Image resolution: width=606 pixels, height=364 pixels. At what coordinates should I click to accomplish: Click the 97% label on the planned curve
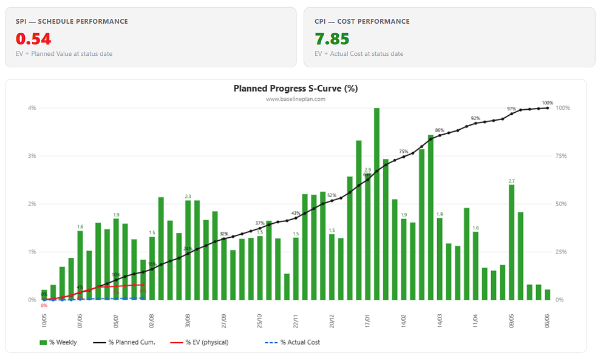[512, 109]
